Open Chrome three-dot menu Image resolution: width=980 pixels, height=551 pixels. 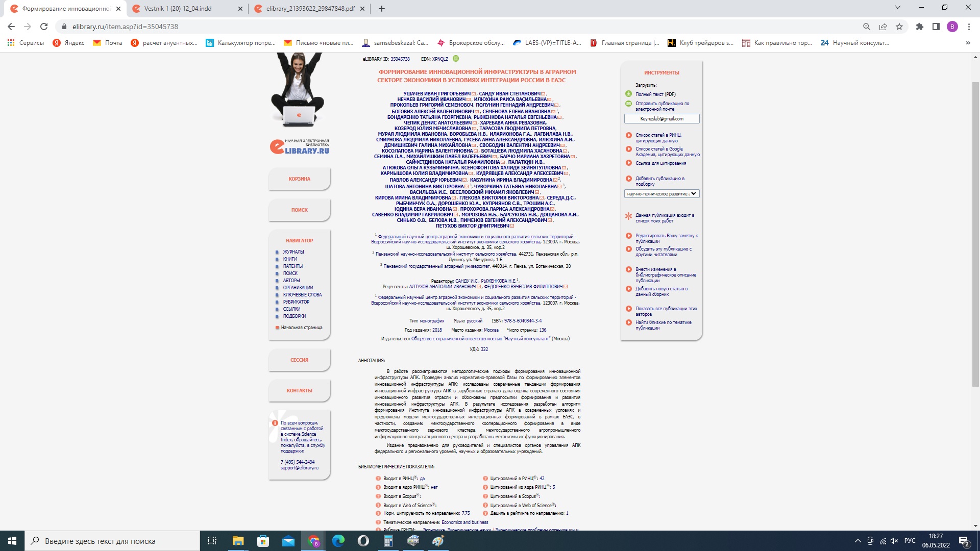pyautogui.click(x=969, y=27)
